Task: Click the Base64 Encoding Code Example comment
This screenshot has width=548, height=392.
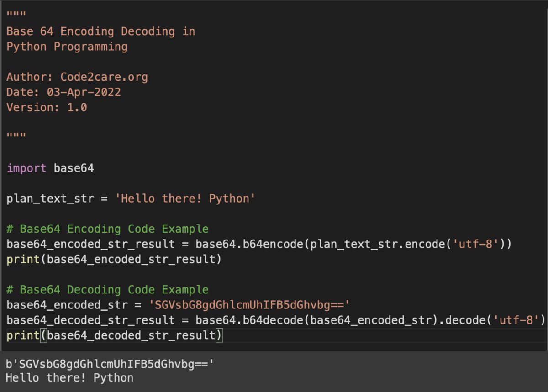Action: tap(107, 229)
